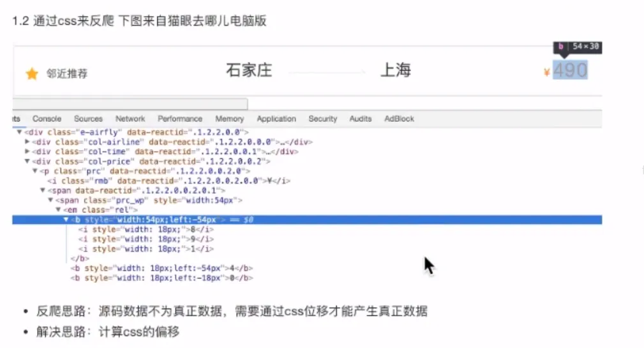
Task: Go to the Memory tab
Action: click(x=229, y=119)
